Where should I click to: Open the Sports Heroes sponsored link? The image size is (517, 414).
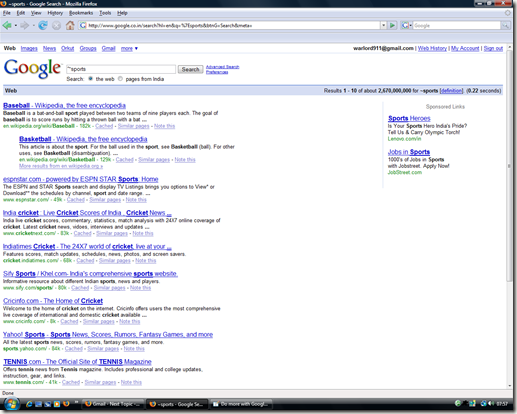pos(409,118)
